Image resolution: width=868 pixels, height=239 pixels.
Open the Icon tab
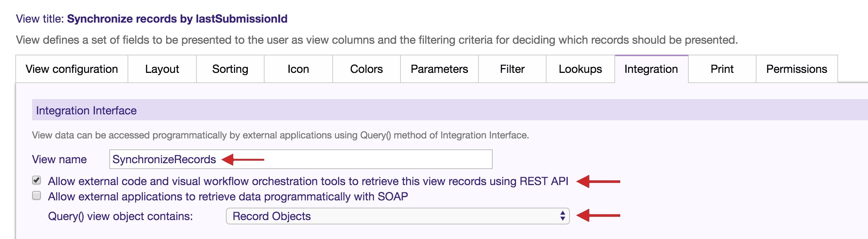(298, 69)
